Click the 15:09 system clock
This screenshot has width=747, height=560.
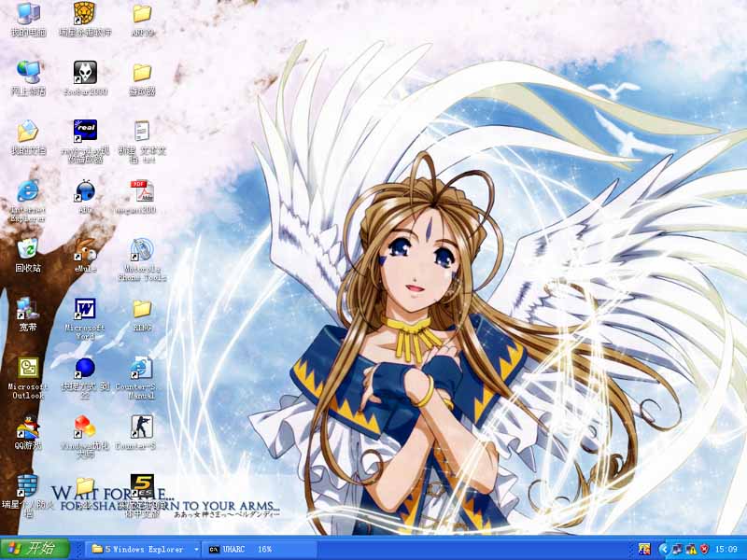726,549
